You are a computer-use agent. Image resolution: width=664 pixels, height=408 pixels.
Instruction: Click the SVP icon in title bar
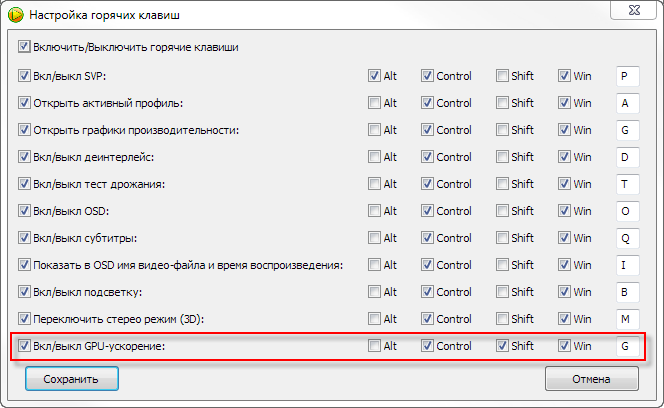pyautogui.click(x=15, y=15)
